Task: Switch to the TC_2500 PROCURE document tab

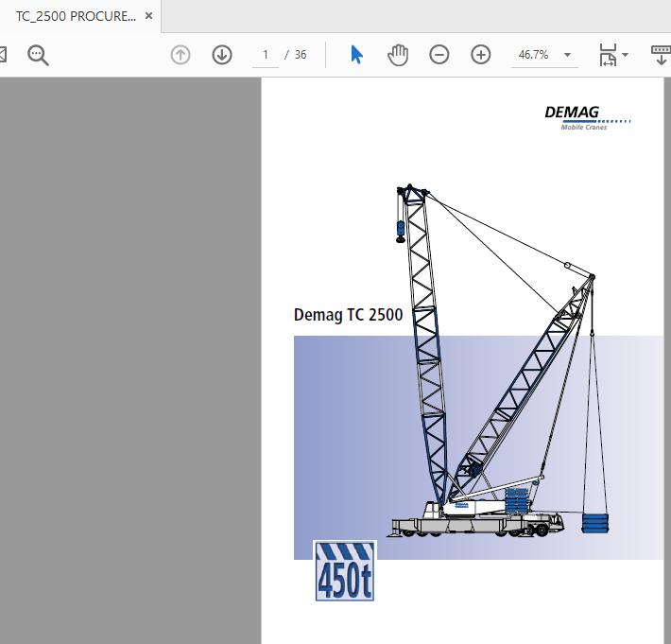Action: coord(75,16)
